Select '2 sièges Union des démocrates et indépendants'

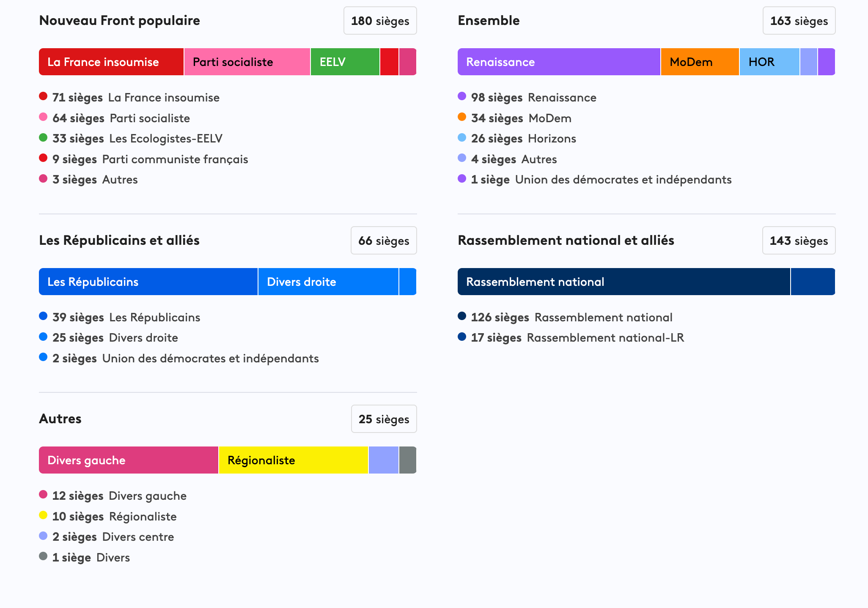[179, 358]
